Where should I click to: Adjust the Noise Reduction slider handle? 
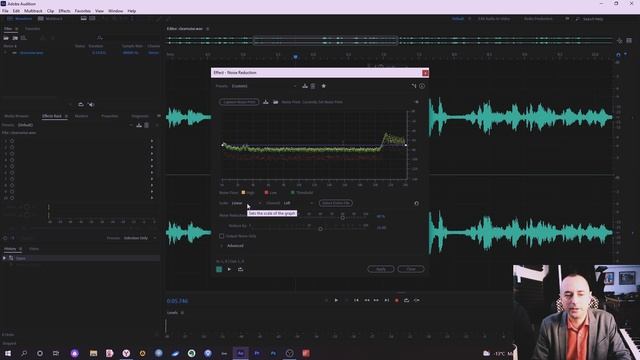[343, 218]
